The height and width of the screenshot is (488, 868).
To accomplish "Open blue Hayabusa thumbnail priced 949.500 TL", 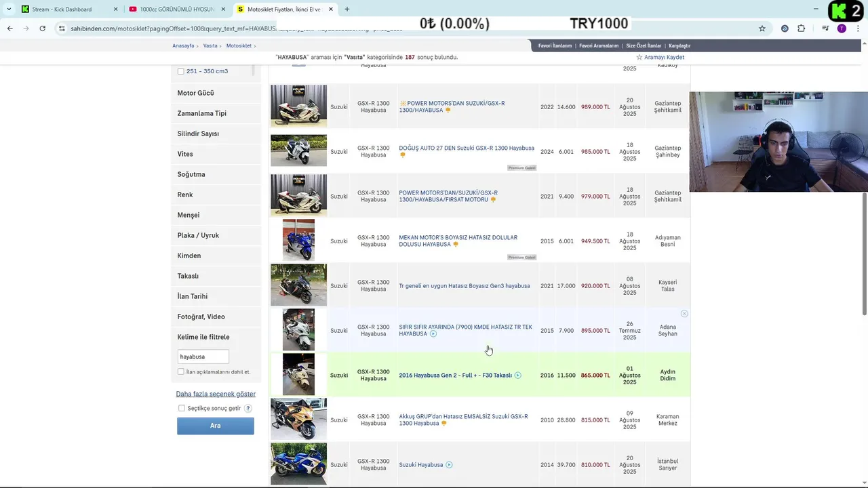I will [x=298, y=240].
